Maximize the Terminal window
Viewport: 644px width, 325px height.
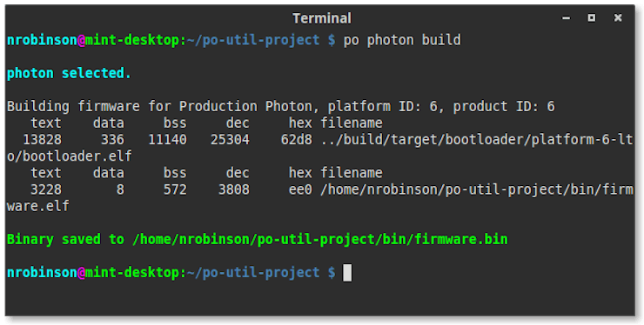click(x=592, y=17)
